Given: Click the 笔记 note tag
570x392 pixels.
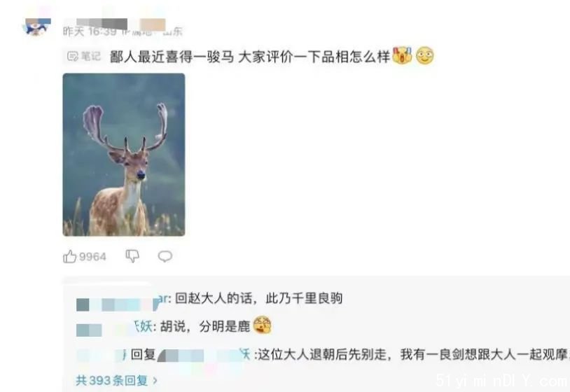Looking at the screenshot, I should tap(84, 56).
